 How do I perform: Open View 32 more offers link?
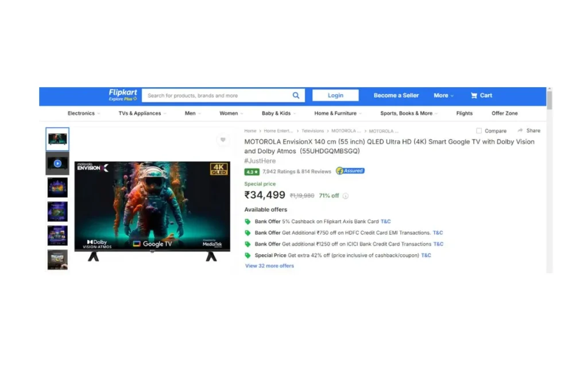[x=269, y=266]
